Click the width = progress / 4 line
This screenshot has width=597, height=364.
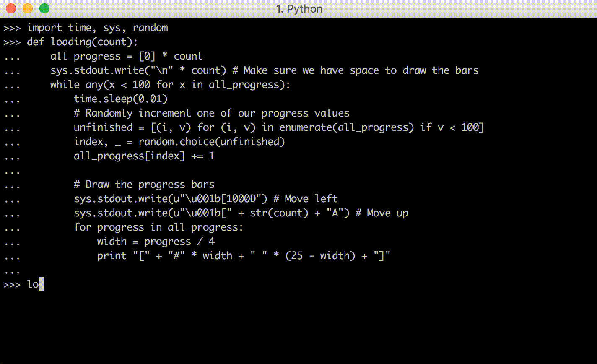pyautogui.click(x=155, y=241)
